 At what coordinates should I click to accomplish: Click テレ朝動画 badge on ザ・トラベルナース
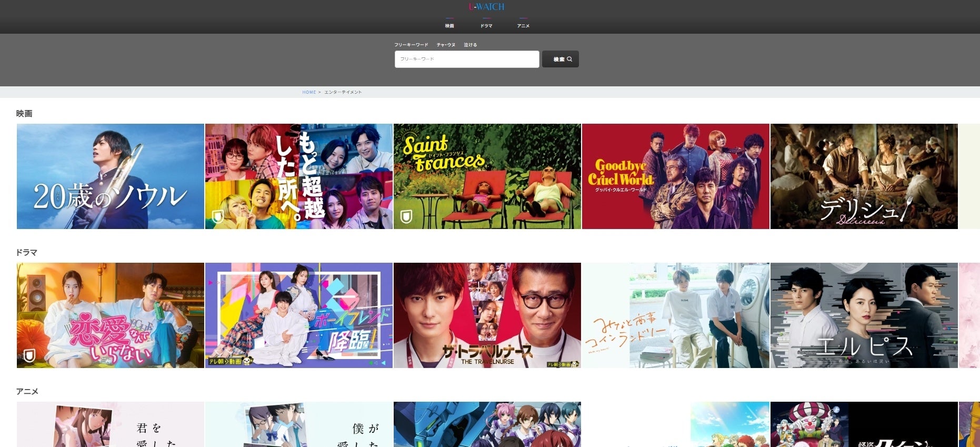coord(563,364)
